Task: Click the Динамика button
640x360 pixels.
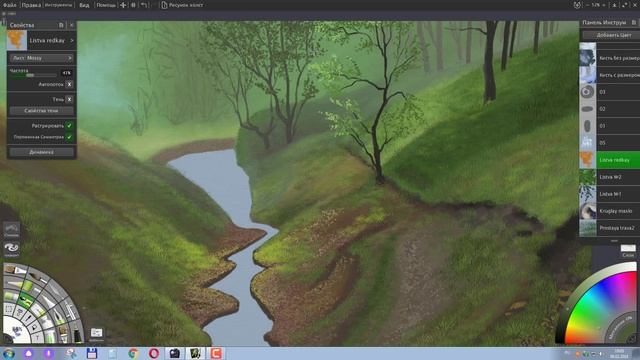Action: click(x=41, y=152)
